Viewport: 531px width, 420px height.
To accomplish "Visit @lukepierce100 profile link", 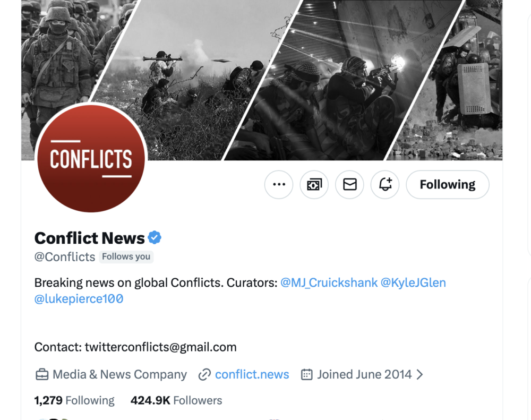I will click(79, 299).
